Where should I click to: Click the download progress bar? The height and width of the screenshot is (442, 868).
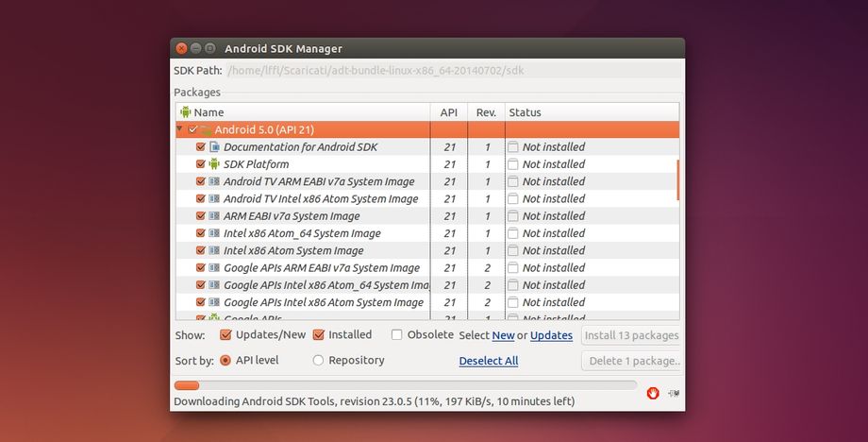(406, 385)
